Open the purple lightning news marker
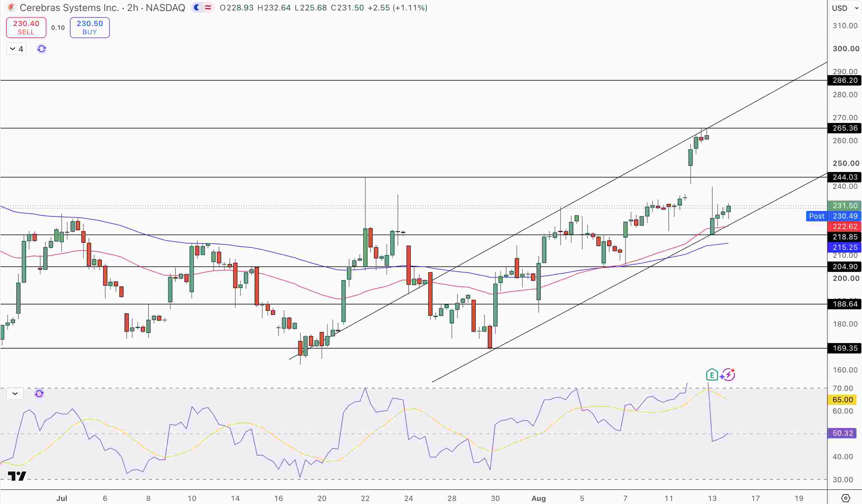The height and width of the screenshot is (504, 862). click(x=728, y=375)
